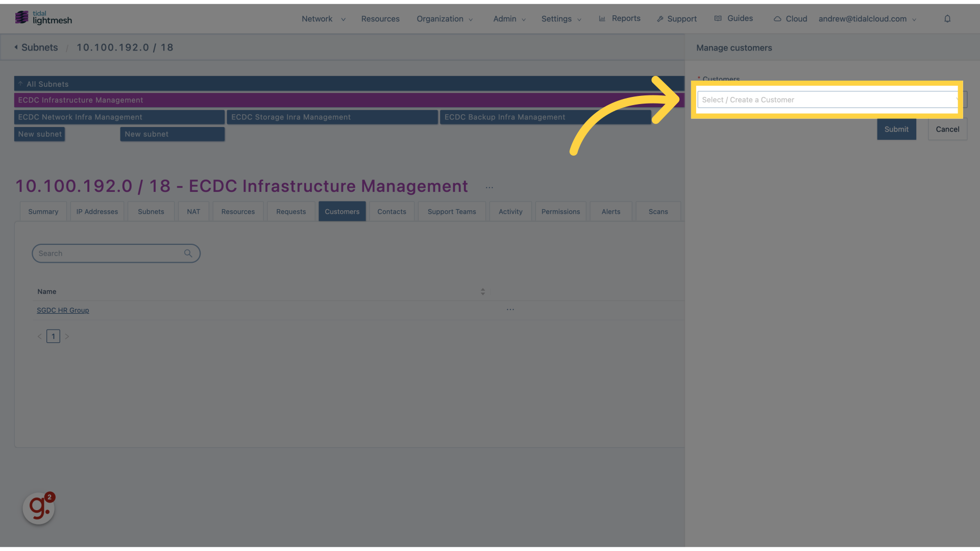Switch to the IP Addresses tab
Image resolution: width=980 pixels, height=551 pixels.
coord(97,211)
